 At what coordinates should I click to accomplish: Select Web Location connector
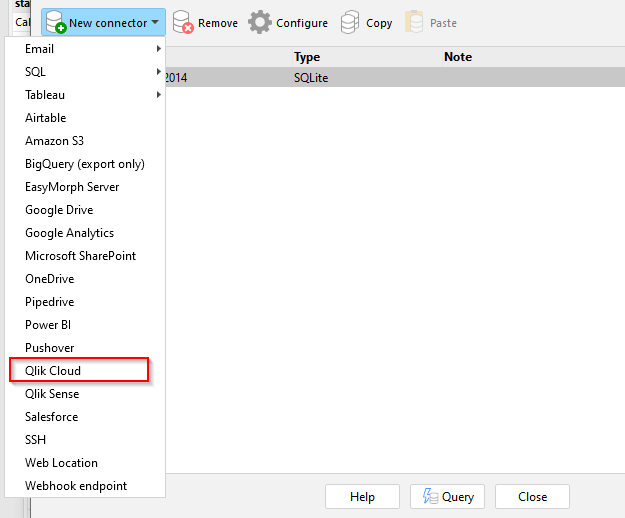coord(85,463)
